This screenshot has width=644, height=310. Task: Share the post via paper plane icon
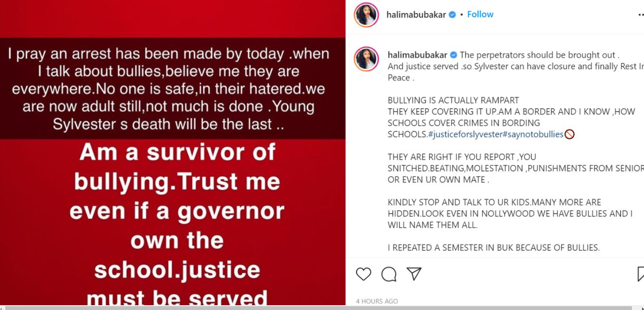414,273
